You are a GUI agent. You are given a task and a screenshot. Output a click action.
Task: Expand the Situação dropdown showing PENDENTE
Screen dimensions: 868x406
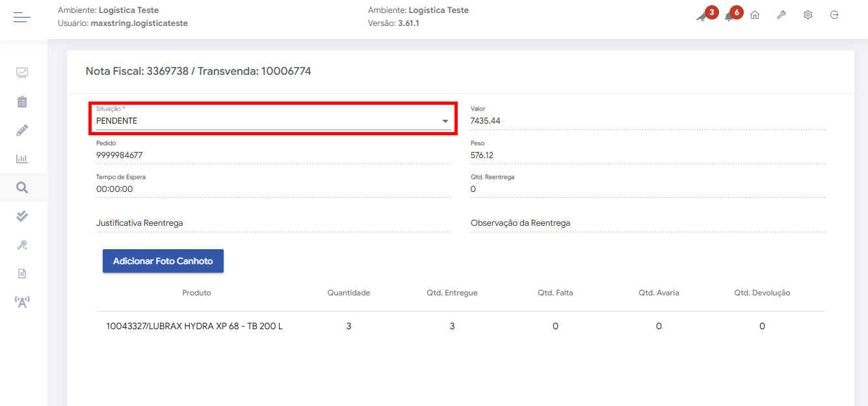[x=273, y=121]
